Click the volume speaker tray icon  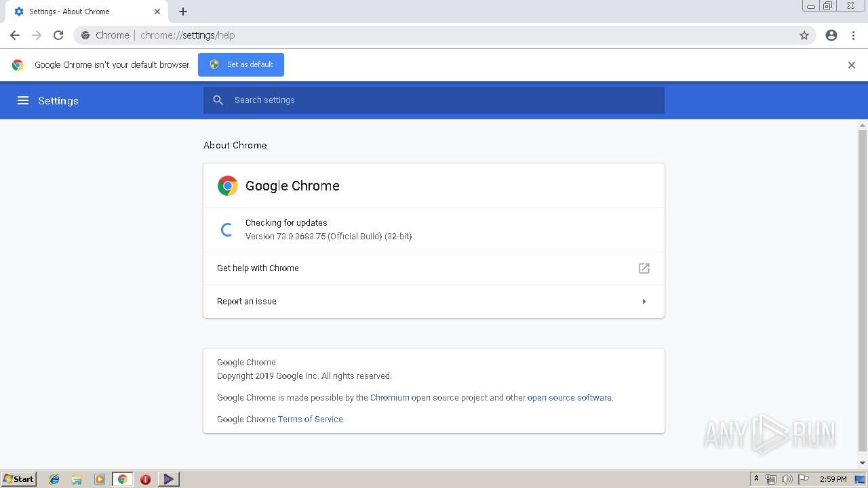787,479
